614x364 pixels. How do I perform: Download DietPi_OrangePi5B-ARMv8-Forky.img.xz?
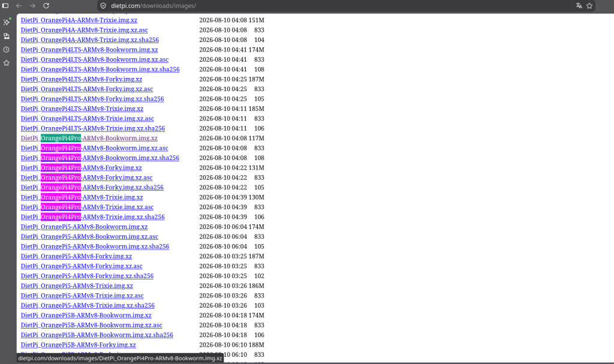[79, 345]
